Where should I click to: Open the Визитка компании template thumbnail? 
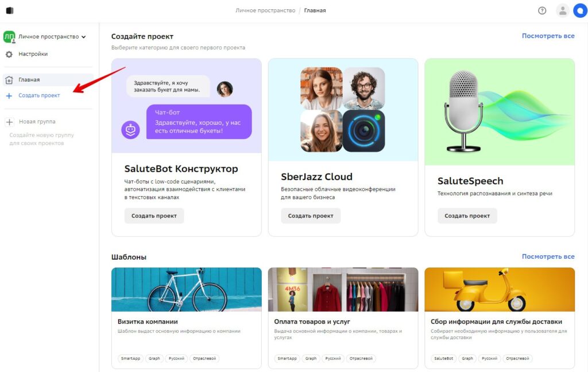pyautogui.click(x=187, y=289)
